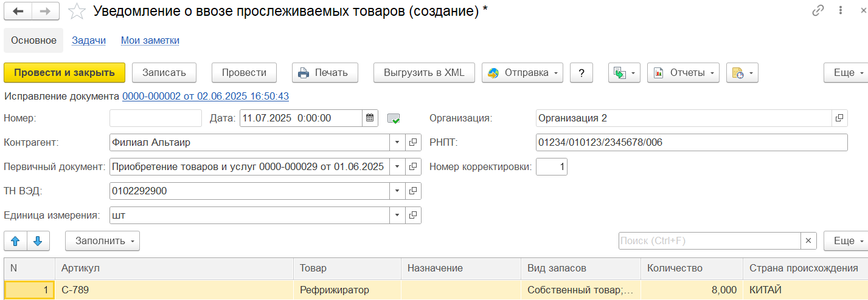This screenshot has height=300, width=868.
Task: Switch to the Задачи tab
Action: (89, 41)
